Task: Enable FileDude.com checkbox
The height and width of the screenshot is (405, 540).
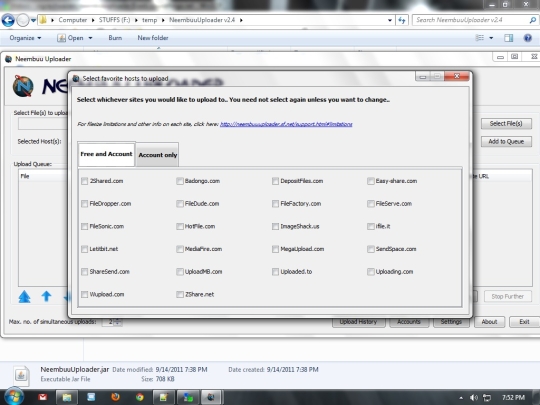Action: tap(180, 204)
